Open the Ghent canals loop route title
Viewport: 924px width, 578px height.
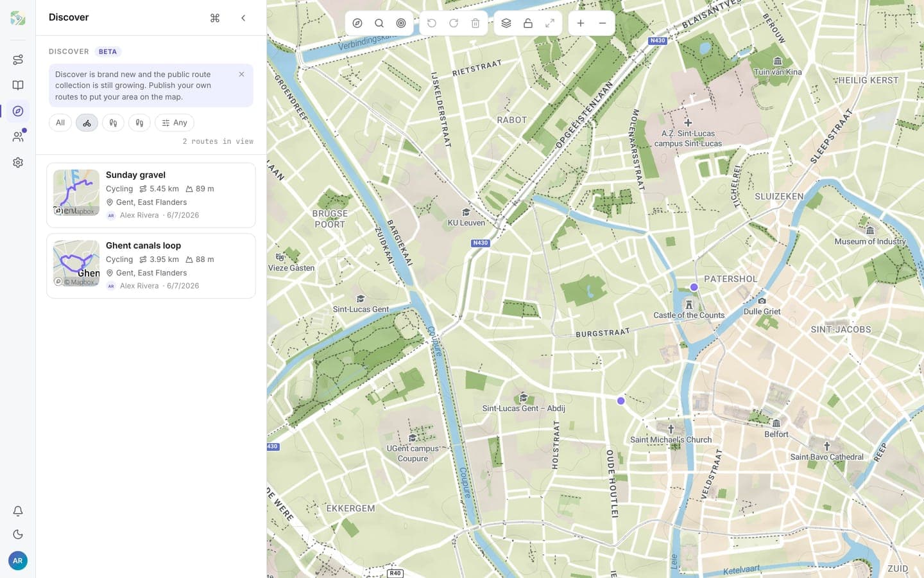point(143,245)
